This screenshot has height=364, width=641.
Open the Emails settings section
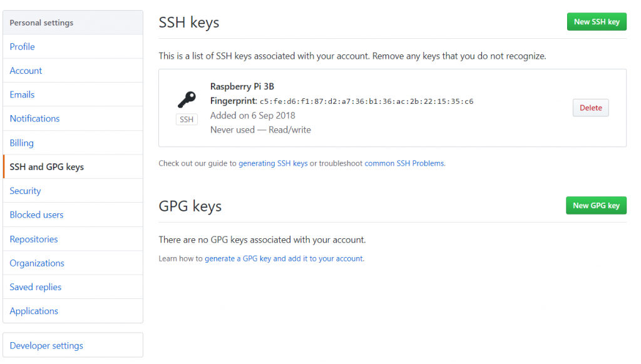coord(23,94)
